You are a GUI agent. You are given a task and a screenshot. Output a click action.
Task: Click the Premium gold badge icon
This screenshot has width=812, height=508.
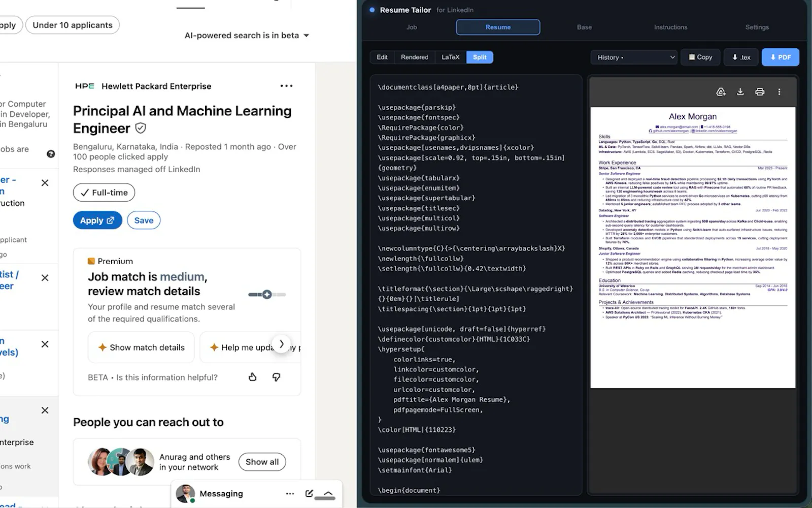(91, 261)
